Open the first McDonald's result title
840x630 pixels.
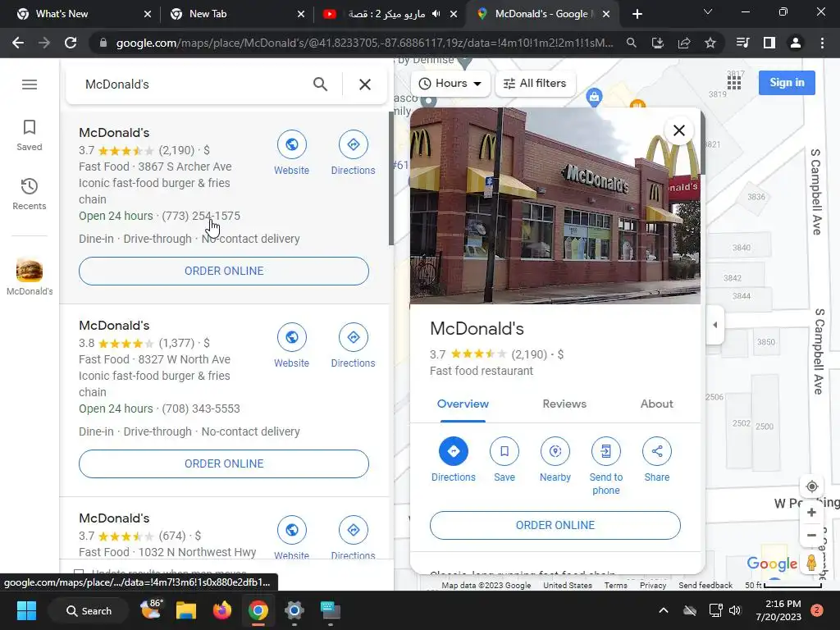coord(114,132)
